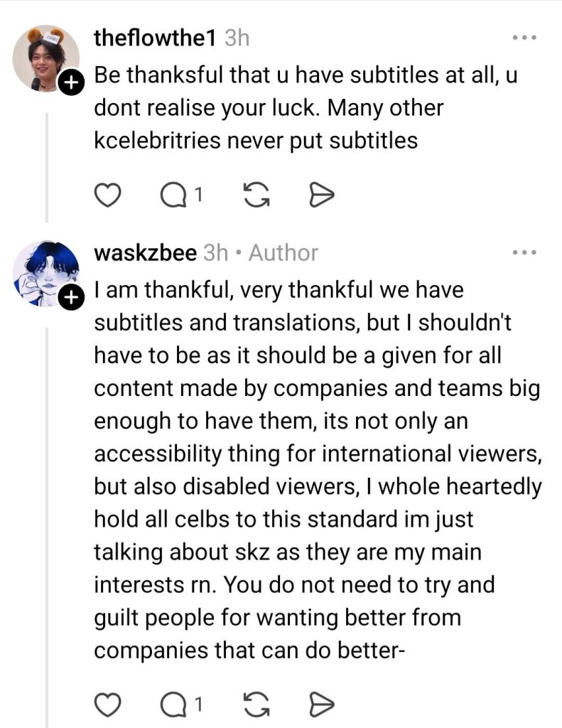Open waskzbee's profile via the username
The height and width of the screenshot is (728, 562).
point(145,252)
